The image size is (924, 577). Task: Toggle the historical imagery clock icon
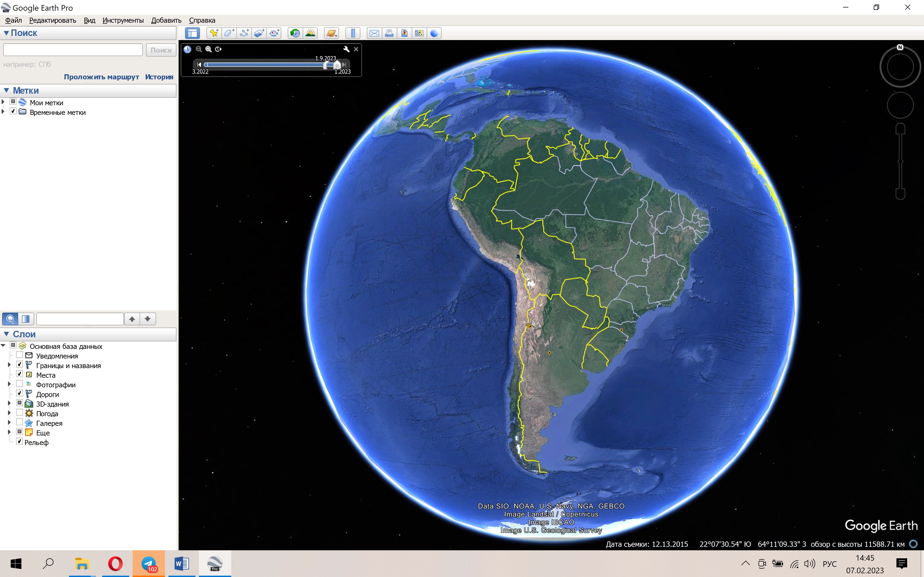point(295,33)
